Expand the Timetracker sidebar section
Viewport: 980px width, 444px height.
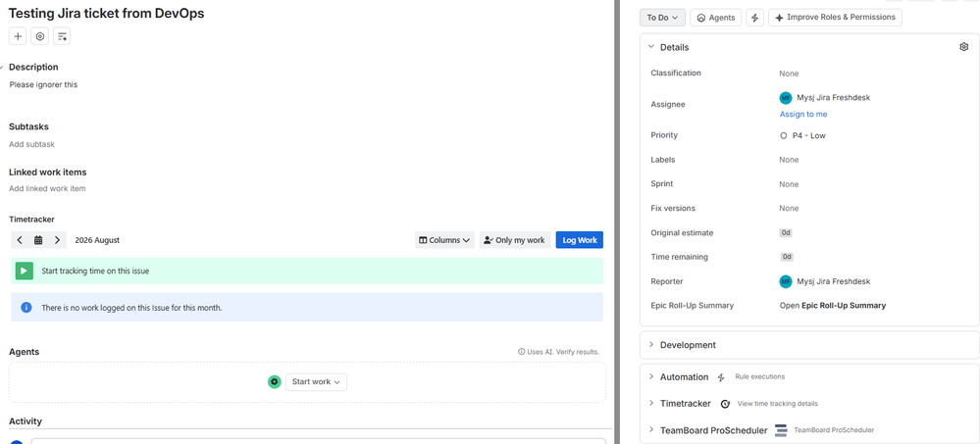coord(651,404)
